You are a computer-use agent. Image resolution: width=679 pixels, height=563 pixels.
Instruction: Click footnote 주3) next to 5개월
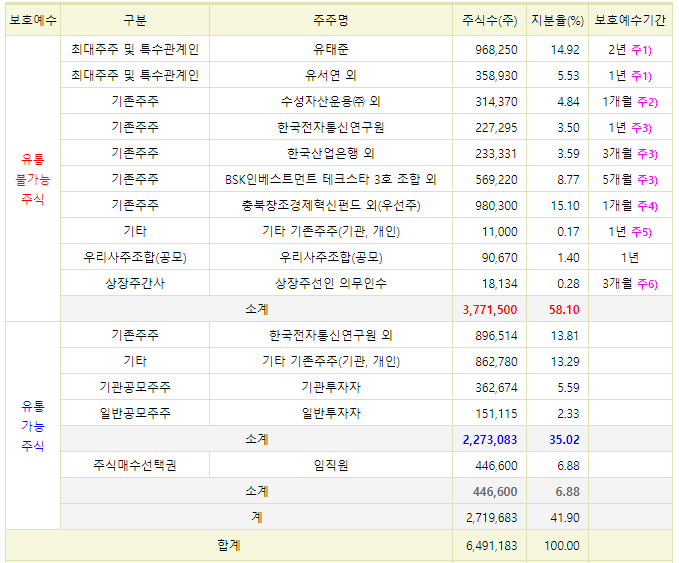pyautogui.click(x=648, y=180)
